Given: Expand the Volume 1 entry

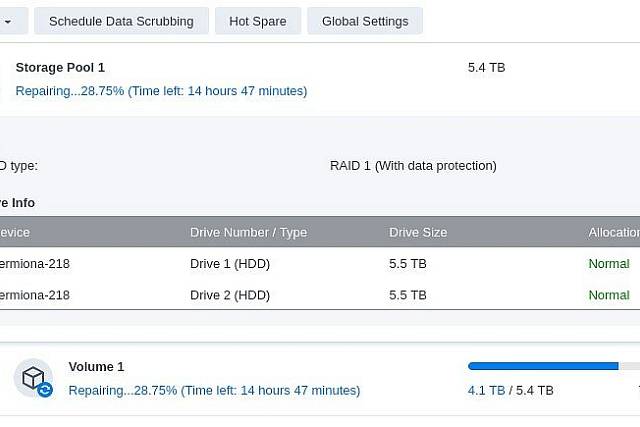Looking at the screenshot, I should (x=96, y=366).
